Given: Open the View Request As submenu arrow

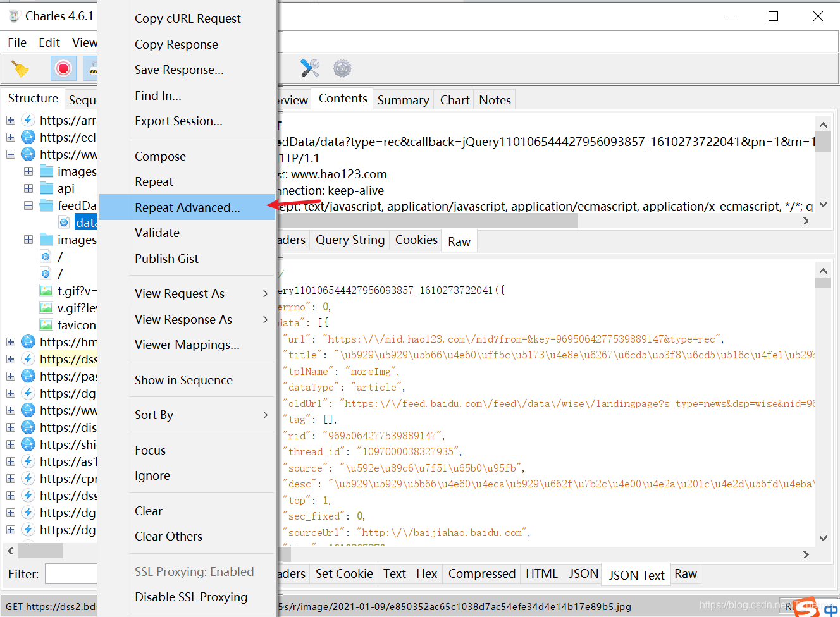Looking at the screenshot, I should (x=265, y=293).
